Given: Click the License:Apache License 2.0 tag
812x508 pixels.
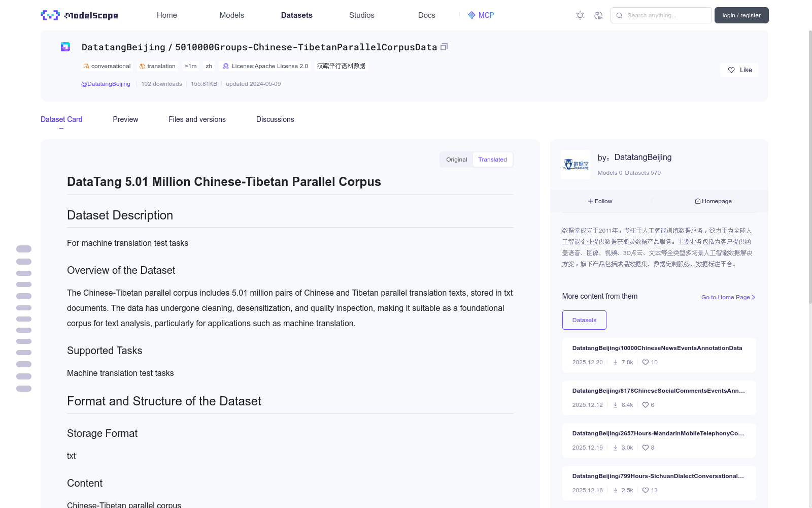Looking at the screenshot, I should coord(265,66).
